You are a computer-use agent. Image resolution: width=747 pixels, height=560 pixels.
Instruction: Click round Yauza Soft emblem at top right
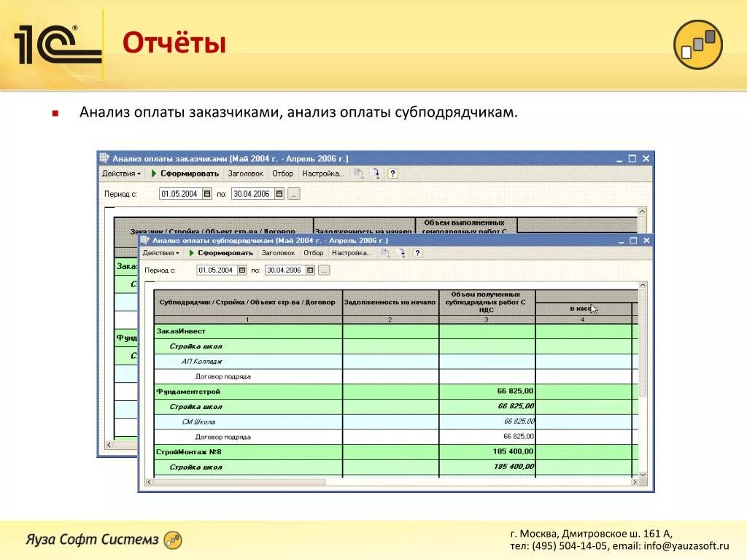pos(698,44)
